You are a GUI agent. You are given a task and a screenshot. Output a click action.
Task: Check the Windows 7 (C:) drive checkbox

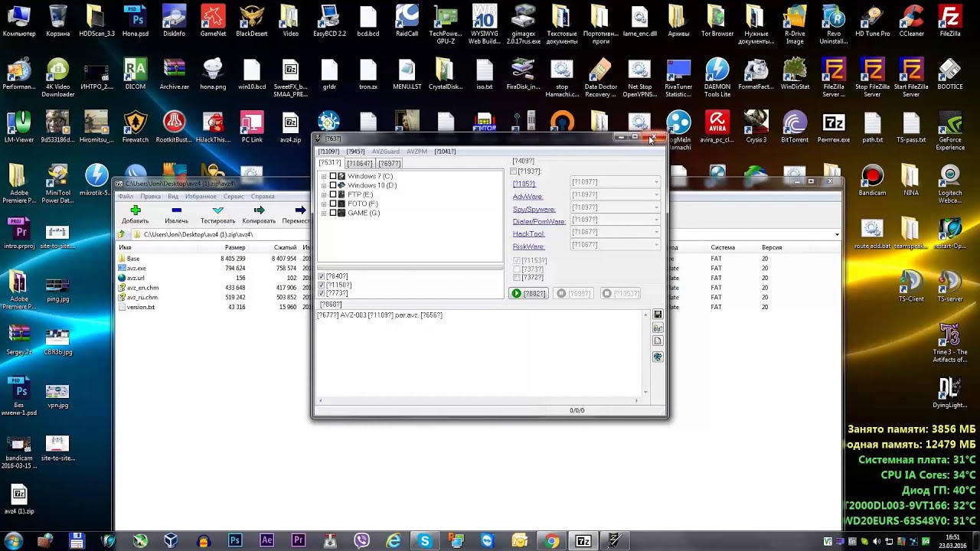click(x=333, y=176)
